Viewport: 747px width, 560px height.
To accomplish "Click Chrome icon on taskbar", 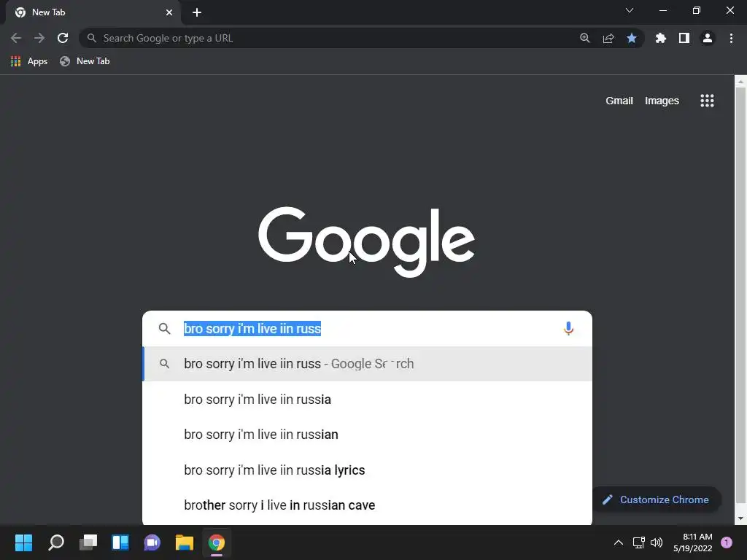I will click(x=216, y=542).
